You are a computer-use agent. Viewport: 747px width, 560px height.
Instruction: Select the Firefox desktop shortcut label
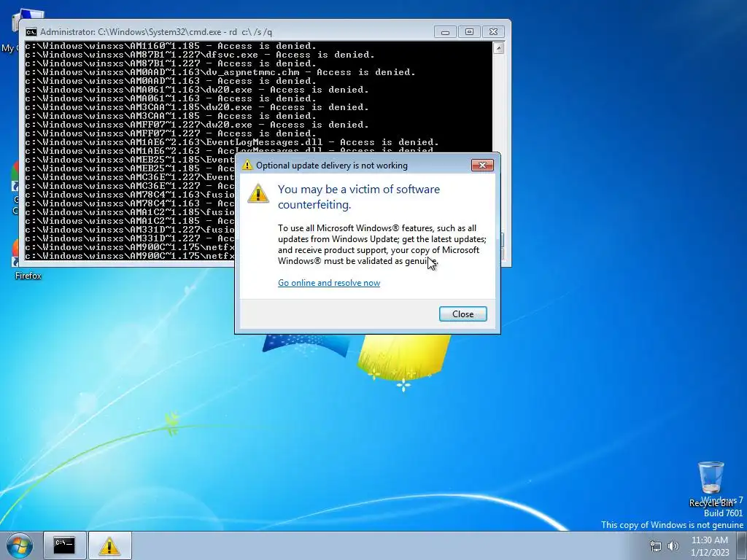[28, 276]
